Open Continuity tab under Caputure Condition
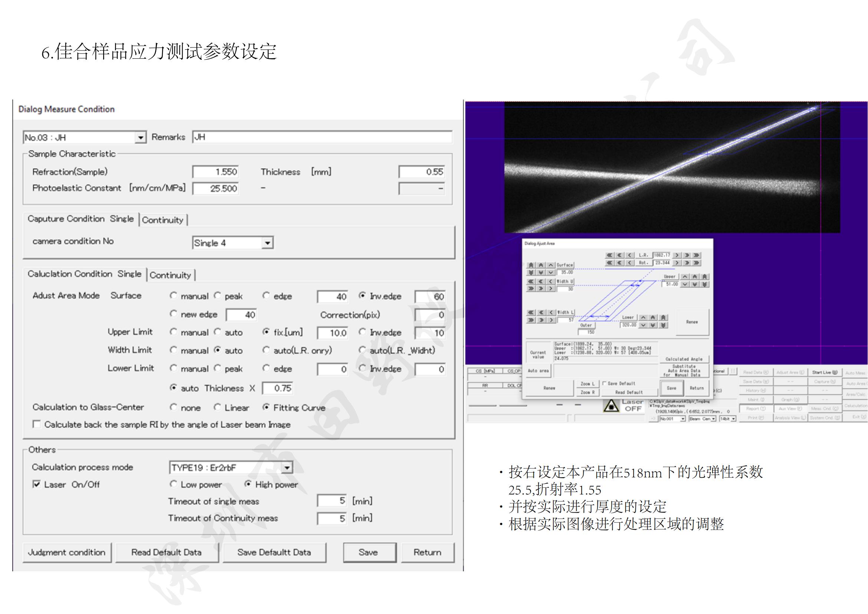The height and width of the screenshot is (614, 868). 163,220
